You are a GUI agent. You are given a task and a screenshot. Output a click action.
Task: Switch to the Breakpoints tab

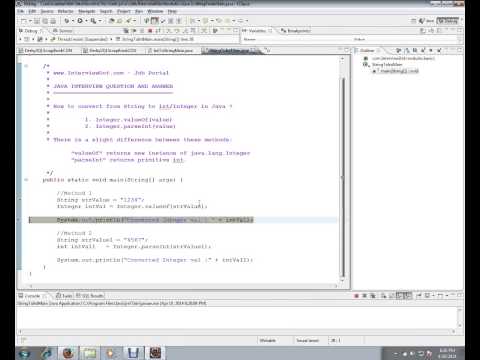pyautogui.click(x=296, y=31)
